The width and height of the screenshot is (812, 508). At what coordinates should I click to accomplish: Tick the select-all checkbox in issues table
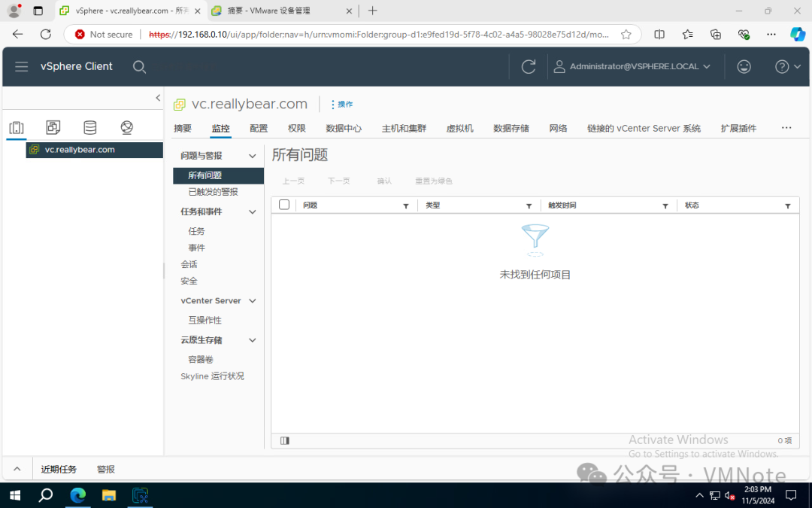(283, 205)
